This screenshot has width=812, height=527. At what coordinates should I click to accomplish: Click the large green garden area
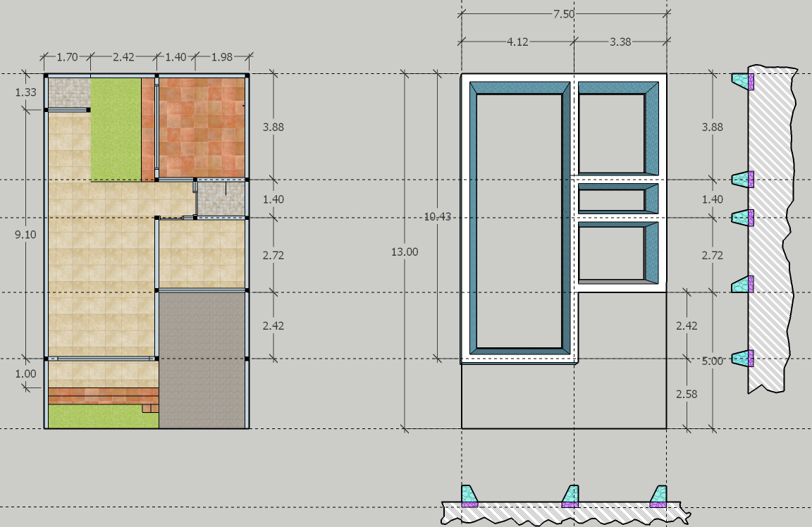pos(116,128)
